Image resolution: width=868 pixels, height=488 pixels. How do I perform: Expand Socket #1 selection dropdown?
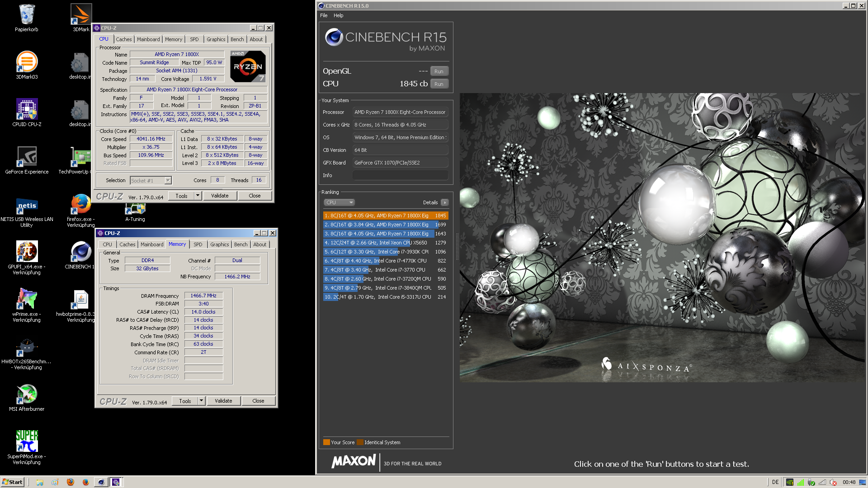click(168, 180)
